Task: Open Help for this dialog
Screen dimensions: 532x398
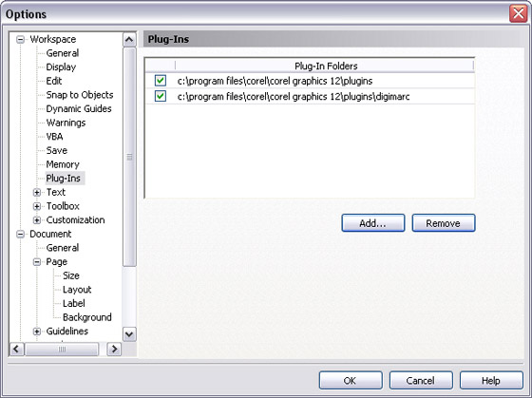Action: tap(491, 380)
